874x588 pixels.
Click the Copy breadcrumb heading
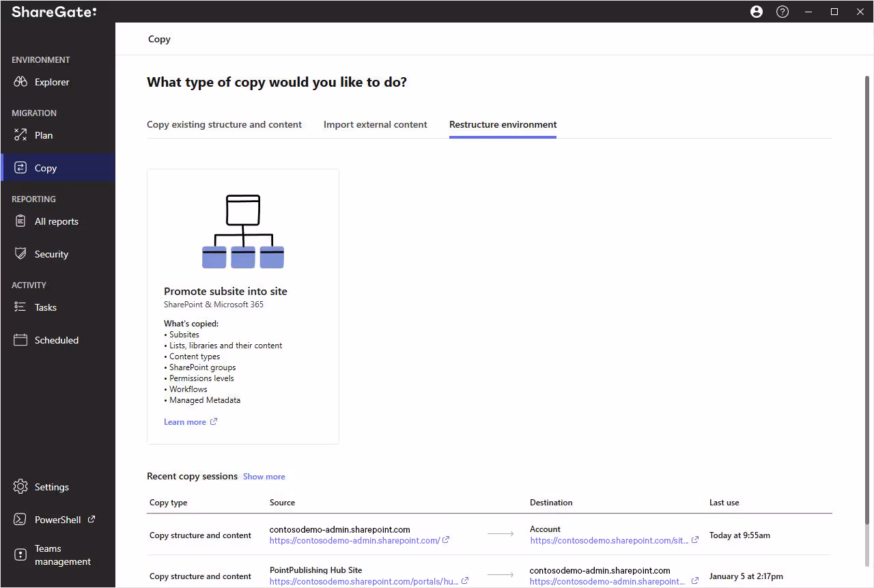(159, 39)
